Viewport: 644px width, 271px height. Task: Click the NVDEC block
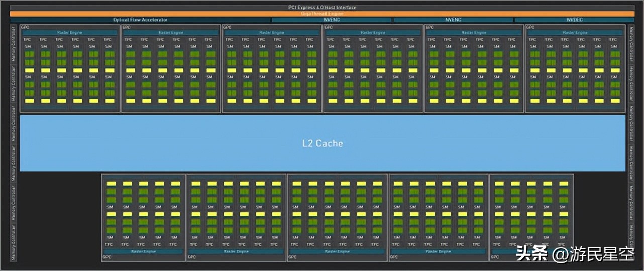coord(574,20)
